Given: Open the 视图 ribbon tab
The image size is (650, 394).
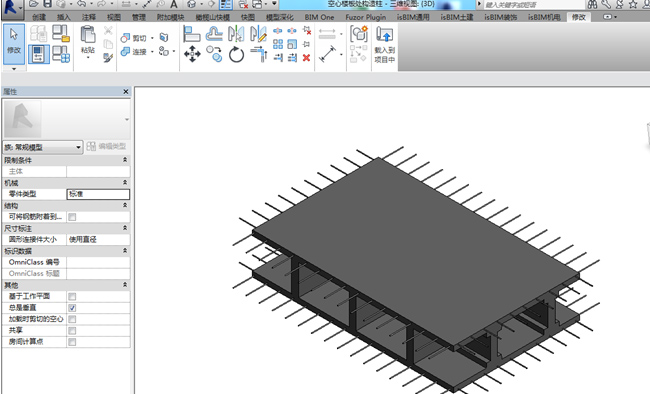Looking at the screenshot, I should 114,17.
